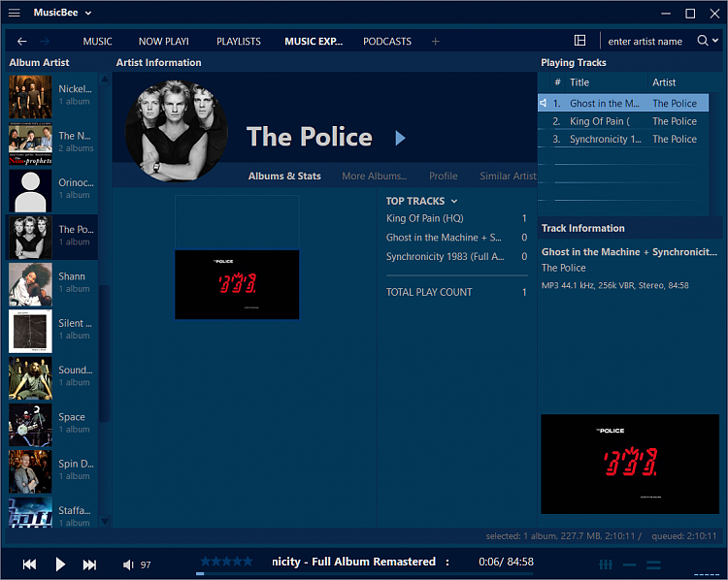This screenshot has width=728, height=580.
Task: Add a new tab with plus icon
Action: pyautogui.click(x=435, y=42)
